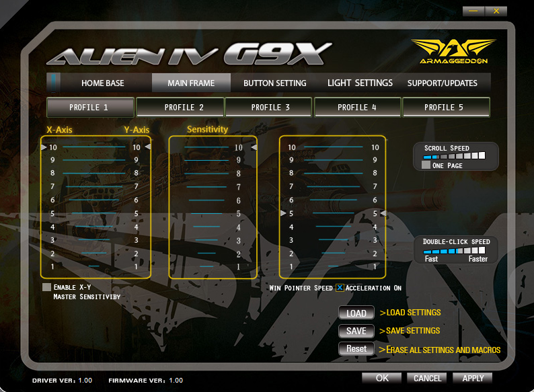Click the Y-Axis level 10 arrow marker
The width and height of the screenshot is (534, 392).
click(148, 147)
